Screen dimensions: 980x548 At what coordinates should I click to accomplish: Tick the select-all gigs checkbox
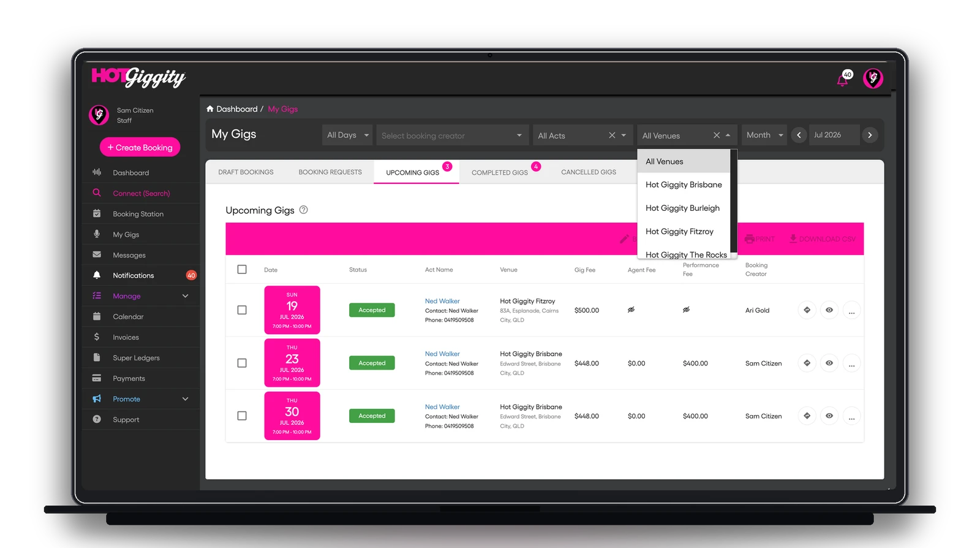click(x=242, y=269)
